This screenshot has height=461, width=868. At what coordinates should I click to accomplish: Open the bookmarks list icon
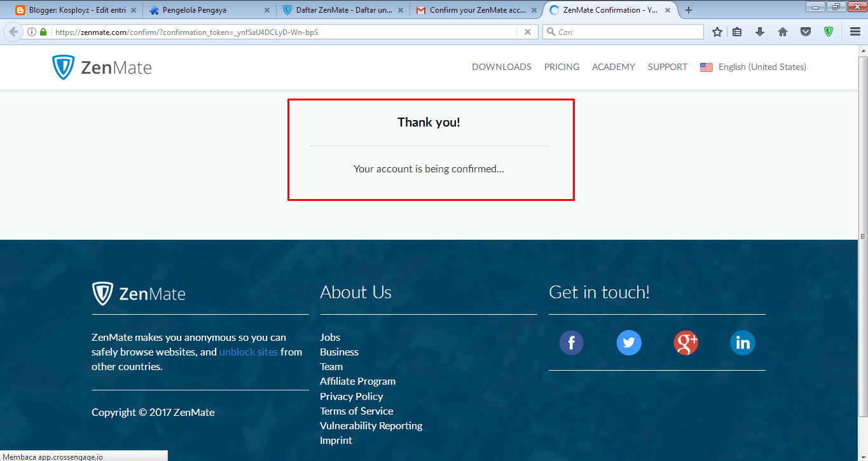[737, 32]
